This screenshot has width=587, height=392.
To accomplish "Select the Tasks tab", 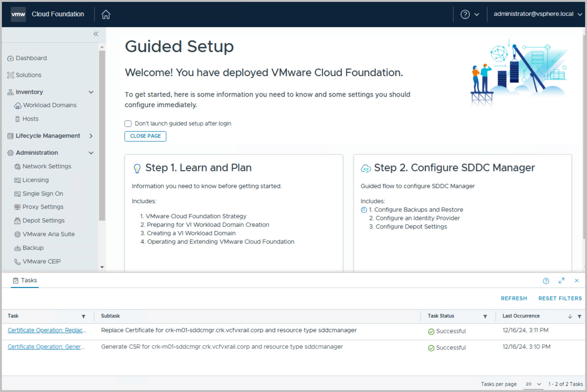I will tap(25, 281).
